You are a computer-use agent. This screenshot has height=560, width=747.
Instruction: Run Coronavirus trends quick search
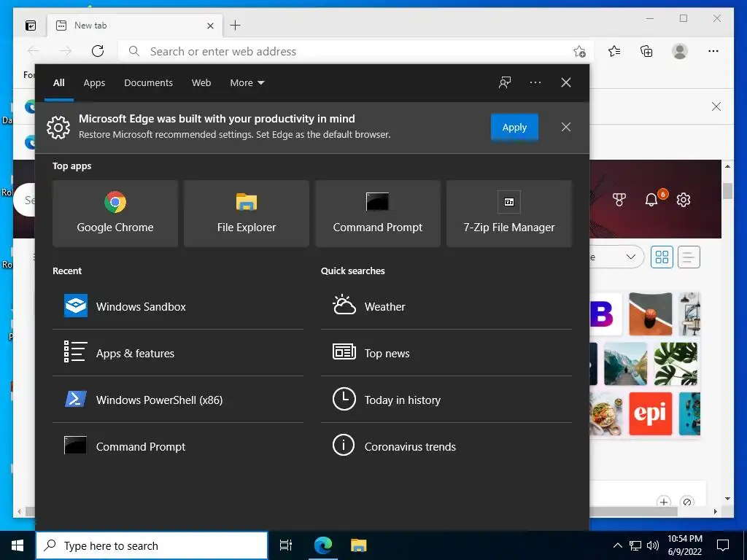(446, 446)
